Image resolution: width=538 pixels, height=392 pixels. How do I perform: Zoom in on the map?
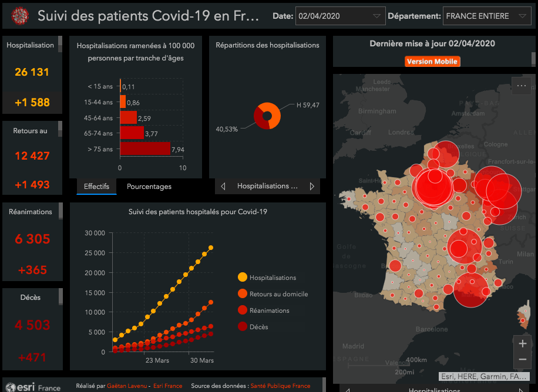tap(522, 343)
